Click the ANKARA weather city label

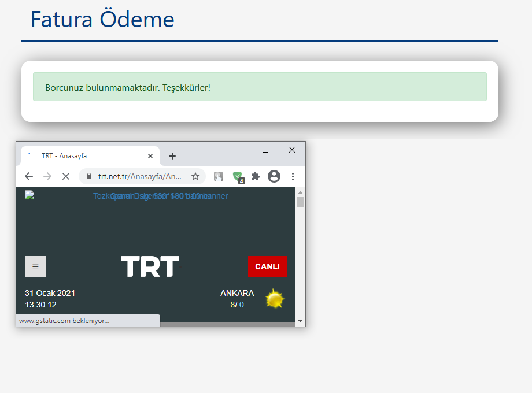237,293
